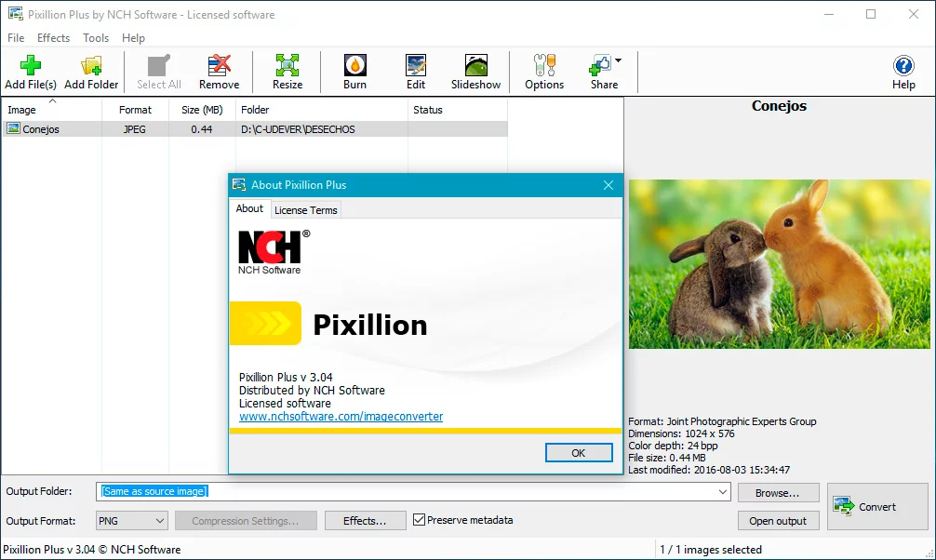Viewport: 936px width, 560px height.
Task: Click the Compression Settings... button
Action: pyautogui.click(x=246, y=521)
